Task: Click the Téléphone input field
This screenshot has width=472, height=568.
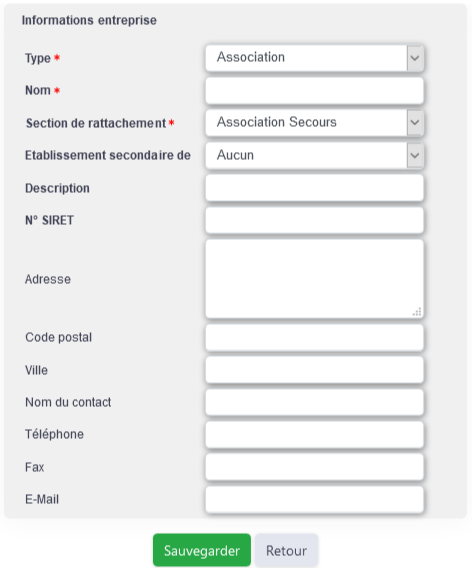Action: [314, 434]
